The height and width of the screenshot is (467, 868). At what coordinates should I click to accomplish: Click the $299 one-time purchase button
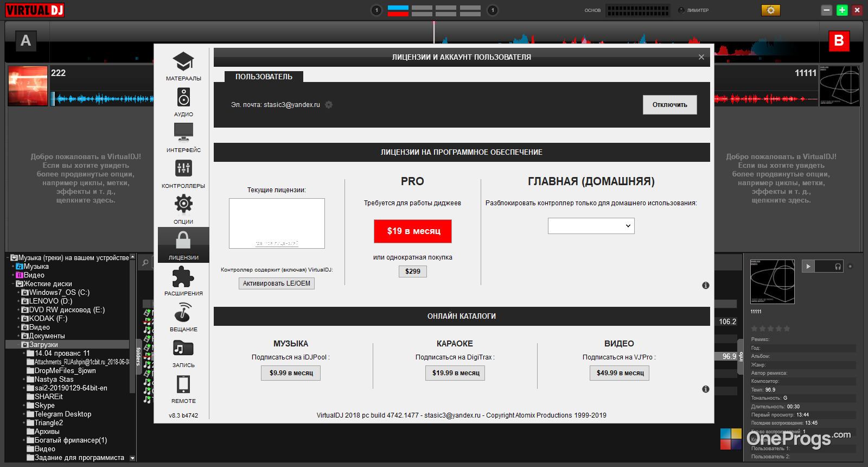[x=413, y=272]
